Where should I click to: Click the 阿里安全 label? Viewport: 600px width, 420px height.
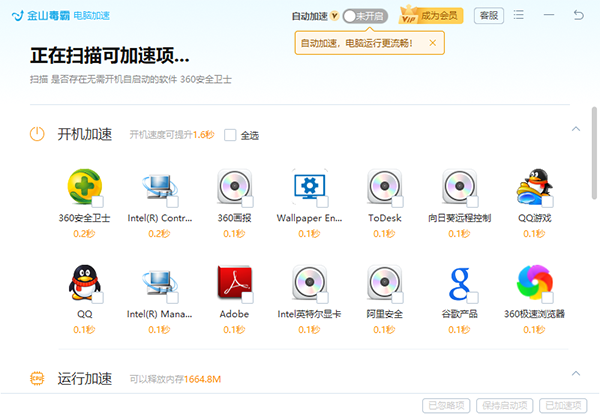coord(385,314)
